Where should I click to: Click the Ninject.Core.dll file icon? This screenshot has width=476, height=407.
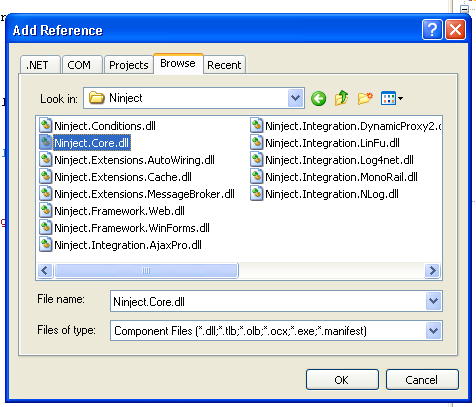[x=46, y=143]
